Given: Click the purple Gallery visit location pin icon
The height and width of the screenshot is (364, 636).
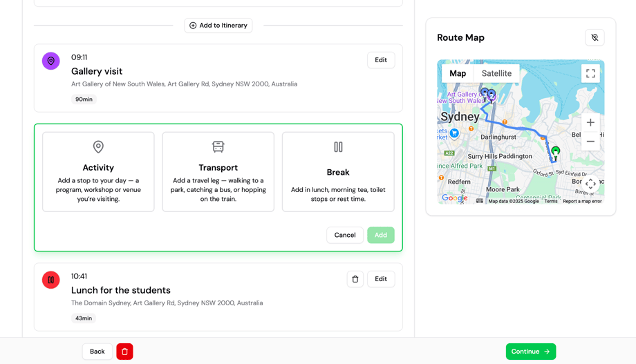Looking at the screenshot, I should click(x=51, y=61).
